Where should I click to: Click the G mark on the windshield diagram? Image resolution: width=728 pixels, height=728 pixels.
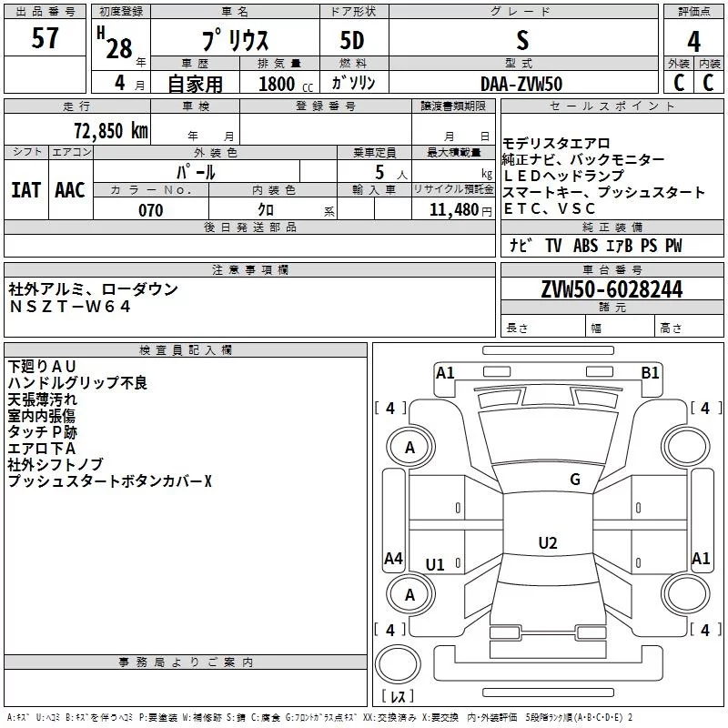point(574,480)
